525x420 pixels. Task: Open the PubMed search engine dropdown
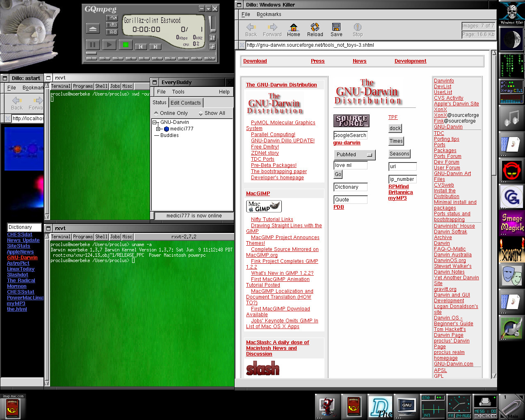[x=355, y=155]
